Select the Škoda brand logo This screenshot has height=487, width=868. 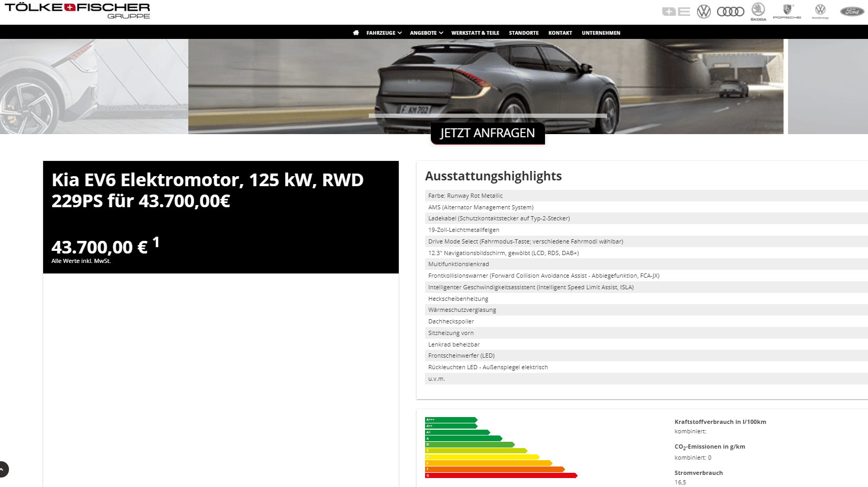[x=758, y=12]
